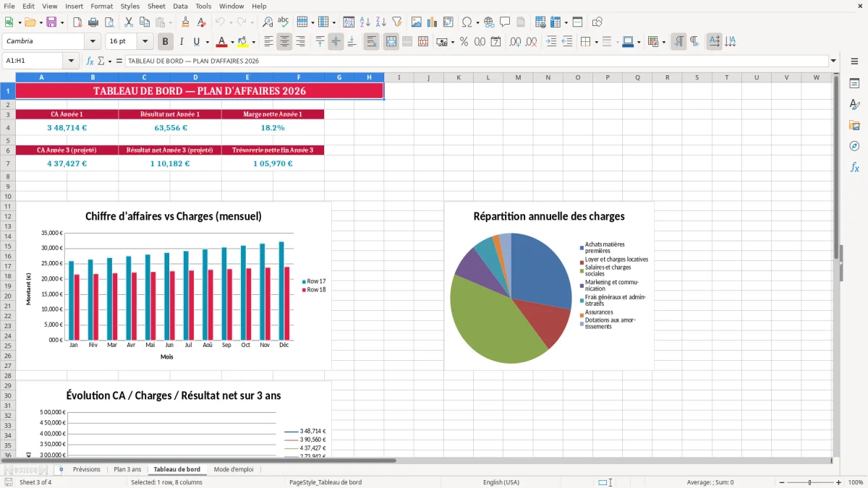Viewport: 868px width, 488px height.
Task: Toggle the AutoFilter
Action: coord(397,22)
